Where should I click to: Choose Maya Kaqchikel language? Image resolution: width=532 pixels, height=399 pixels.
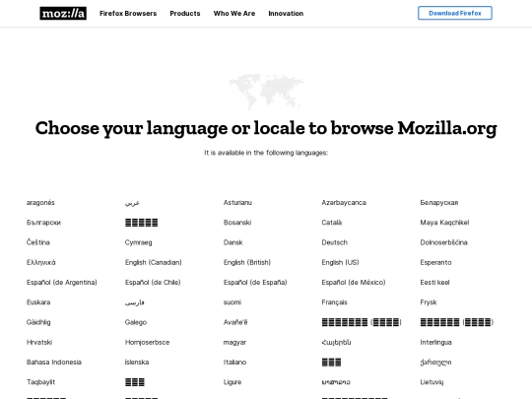(x=444, y=223)
